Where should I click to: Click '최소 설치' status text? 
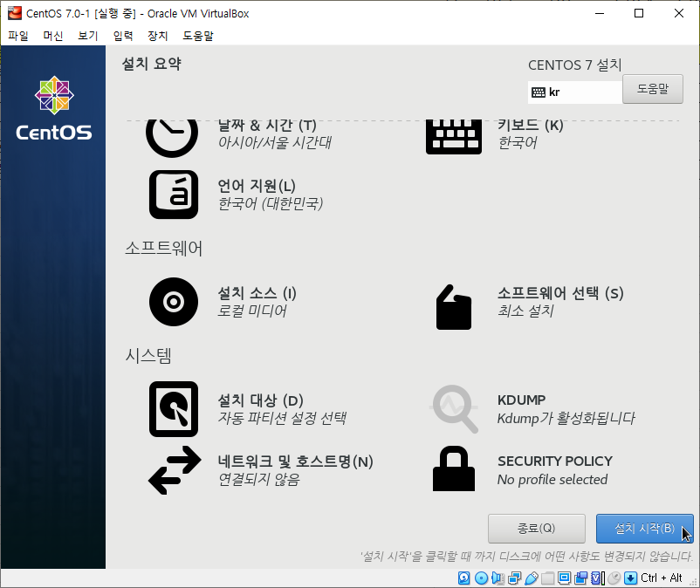[x=526, y=311]
